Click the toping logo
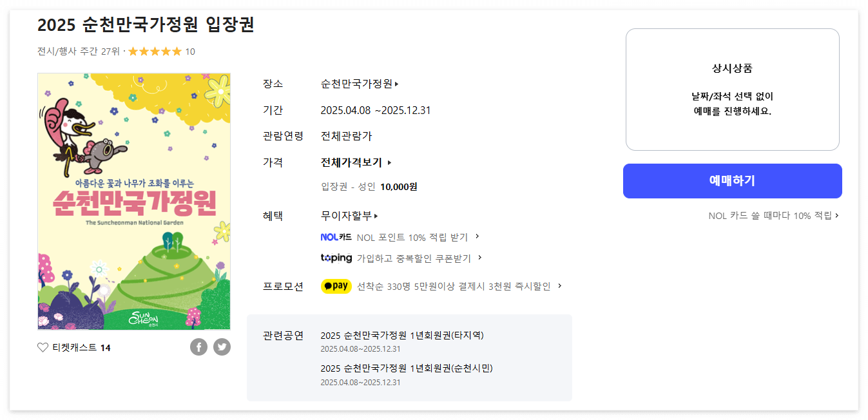This screenshot has width=868, height=420. tap(336, 258)
